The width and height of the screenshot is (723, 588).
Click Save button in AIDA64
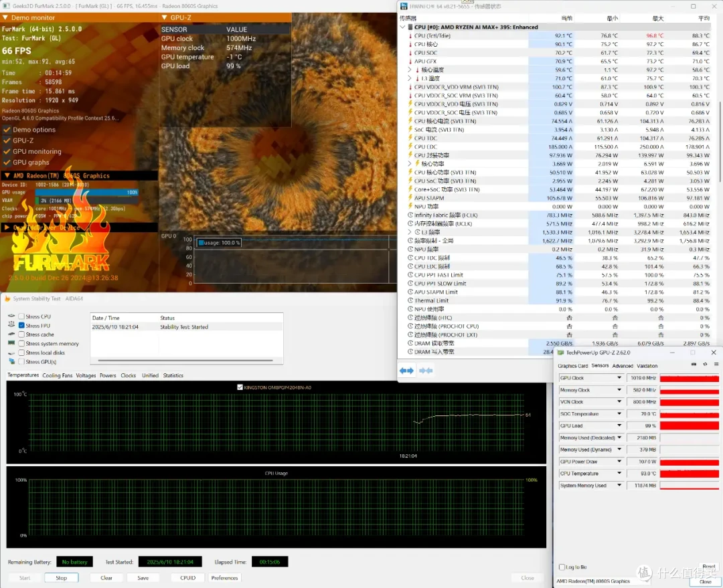pos(143,578)
